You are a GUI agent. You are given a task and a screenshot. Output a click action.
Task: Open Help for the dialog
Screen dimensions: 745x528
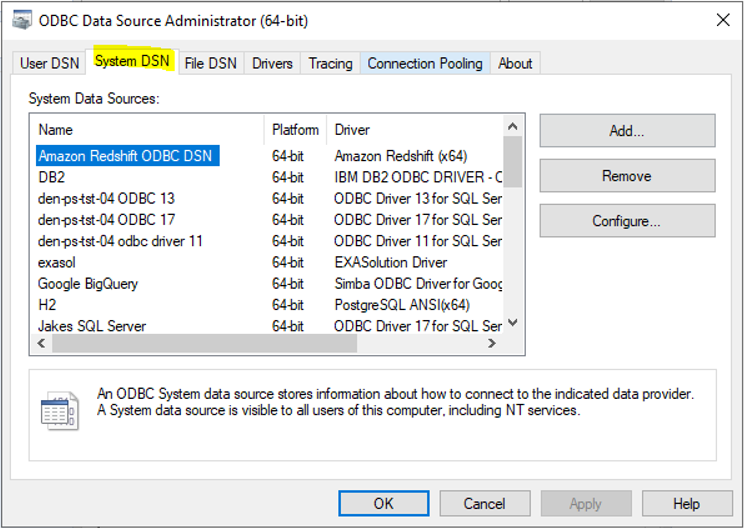(x=687, y=503)
